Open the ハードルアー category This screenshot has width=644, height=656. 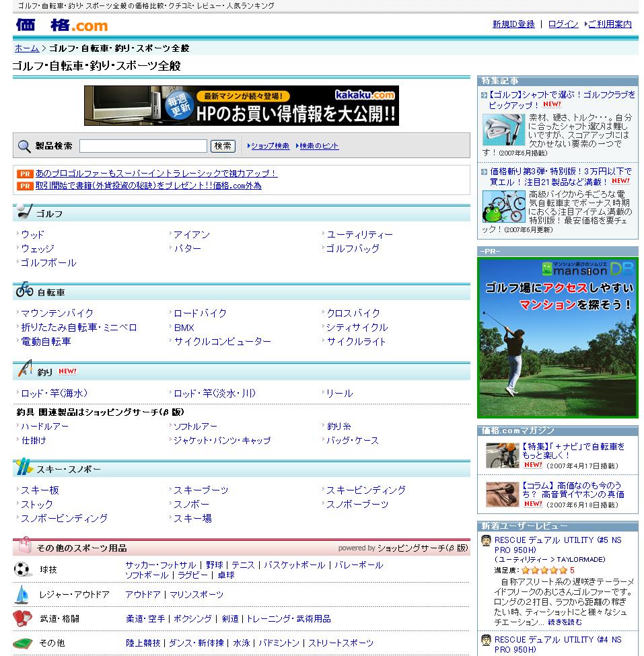click(45, 427)
